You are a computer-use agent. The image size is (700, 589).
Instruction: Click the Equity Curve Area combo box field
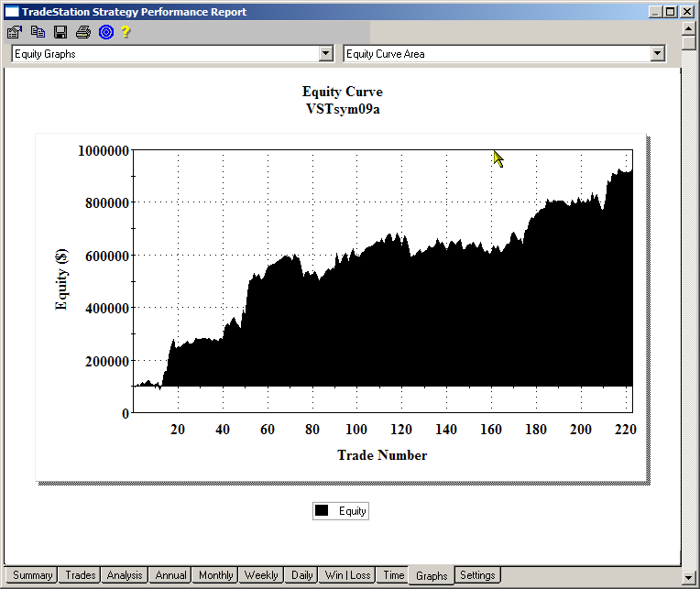[504, 54]
